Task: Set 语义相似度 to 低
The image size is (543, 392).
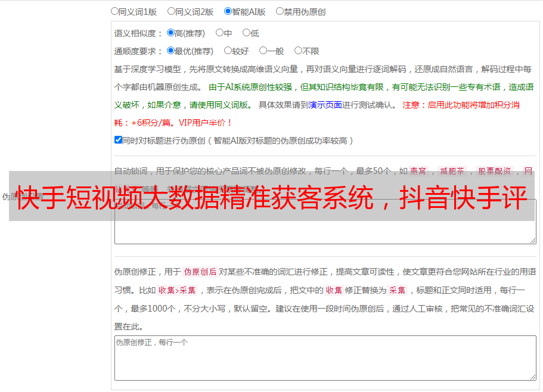Action: click(246, 33)
